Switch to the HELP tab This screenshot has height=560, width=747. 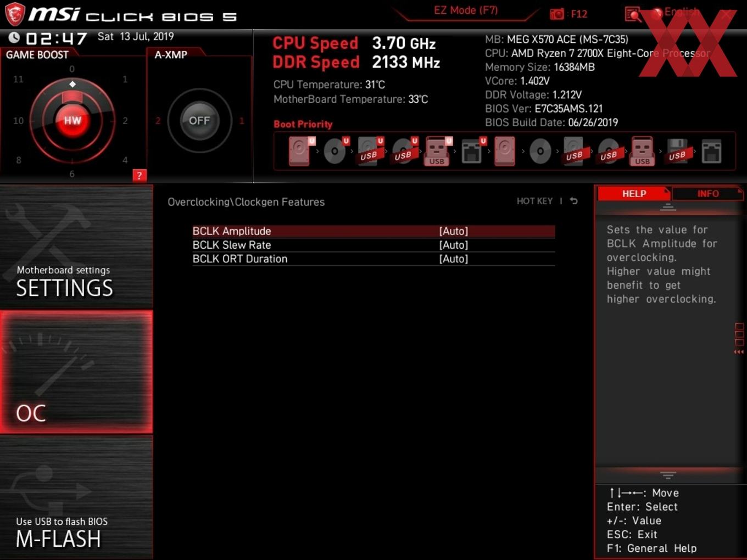[x=634, y=194]
